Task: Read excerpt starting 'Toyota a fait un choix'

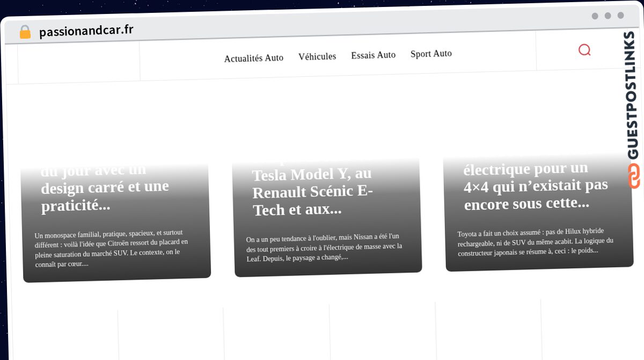Action: 536,242
